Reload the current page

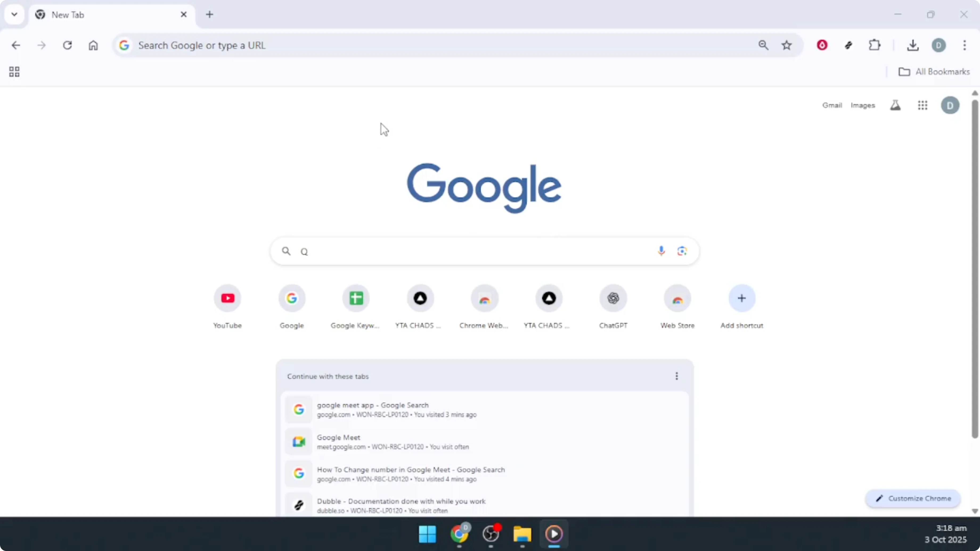click(x=67, y=45)
